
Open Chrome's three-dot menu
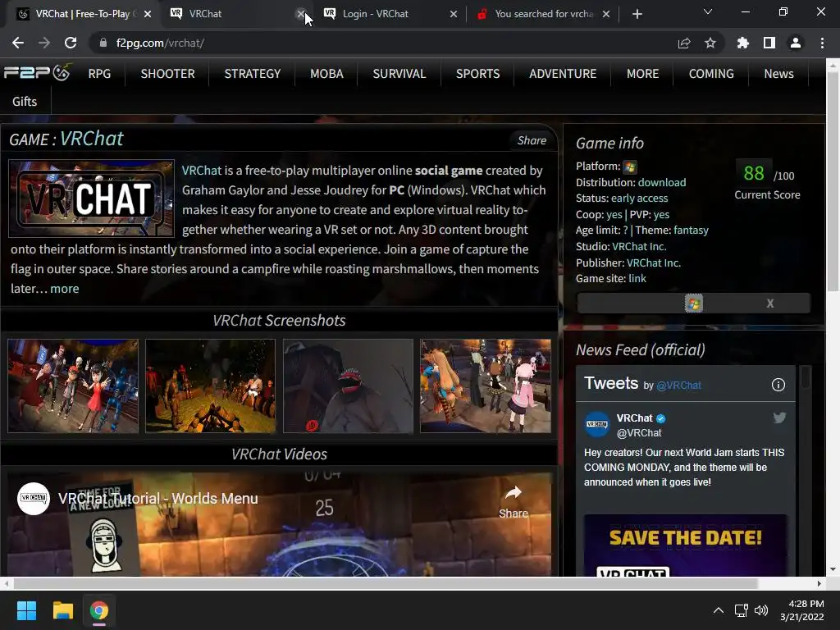tap(822, 43)
